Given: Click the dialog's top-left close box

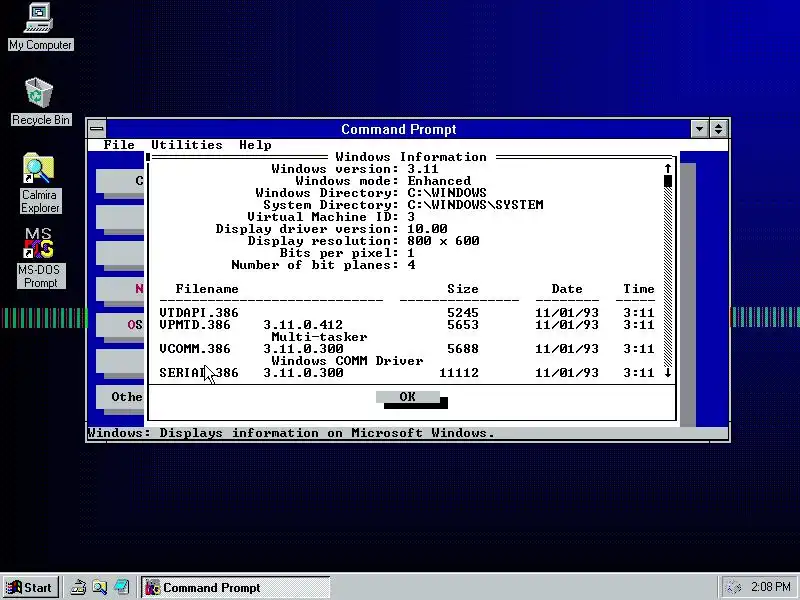Looking at the screenshot, I should [148, 157].
